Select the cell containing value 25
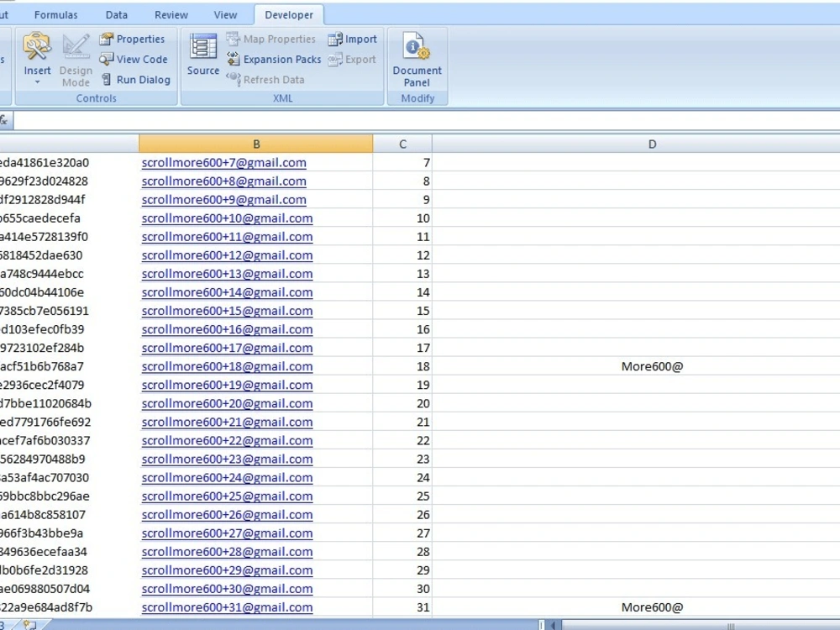This screenshot has width=840, height=630. pyautogui.click(x=402, y=496)
